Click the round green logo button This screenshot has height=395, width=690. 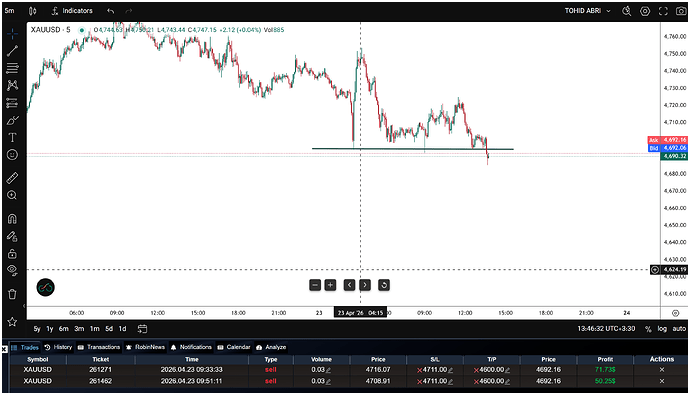45,288
